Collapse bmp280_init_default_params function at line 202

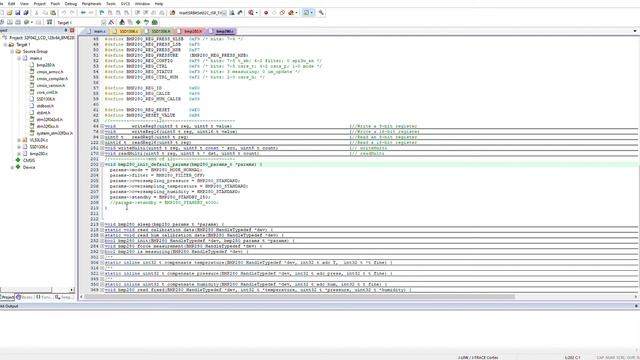102,164
